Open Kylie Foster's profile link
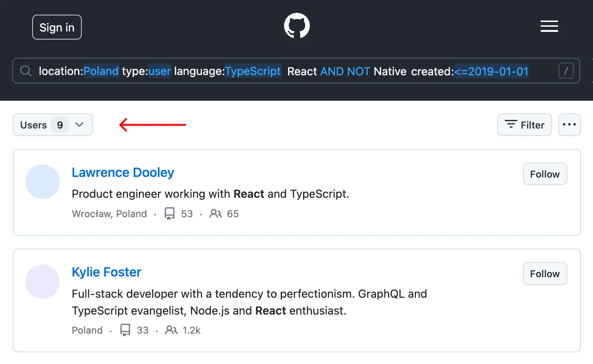The height and width of the screenshot is (364, 593). (x=106, y=272)
